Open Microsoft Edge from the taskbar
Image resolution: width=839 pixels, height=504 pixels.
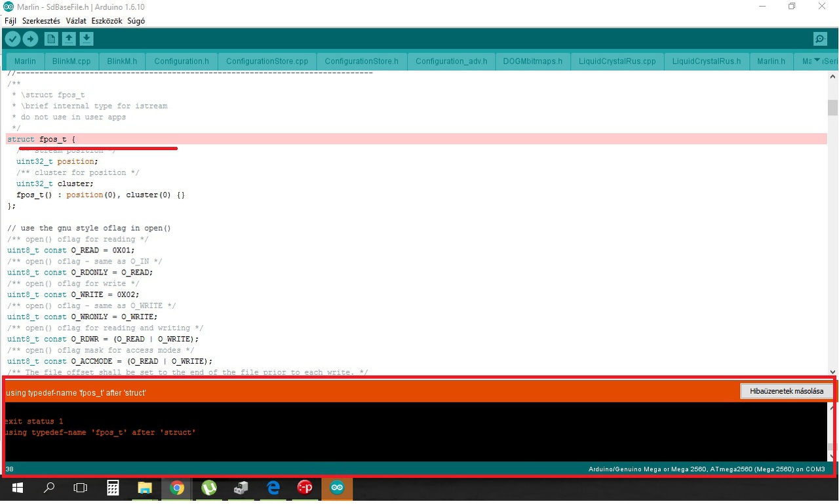(273, 488)
